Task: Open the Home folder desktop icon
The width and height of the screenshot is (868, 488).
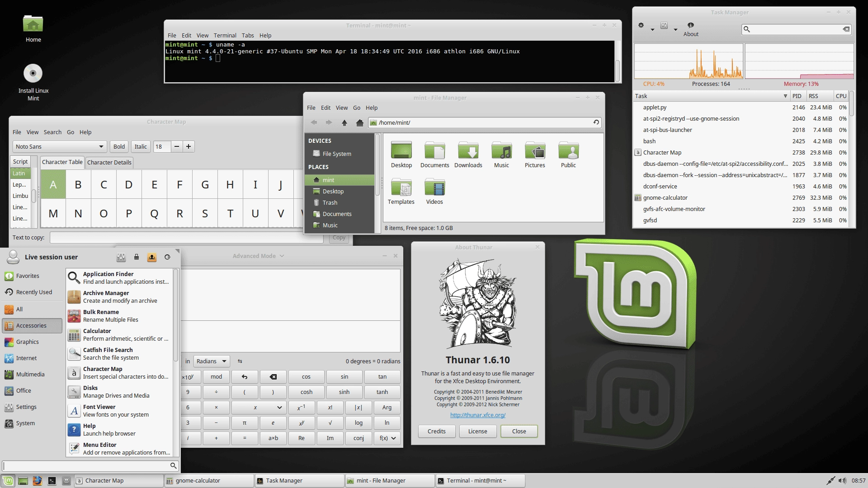Action: click(33, 29)
